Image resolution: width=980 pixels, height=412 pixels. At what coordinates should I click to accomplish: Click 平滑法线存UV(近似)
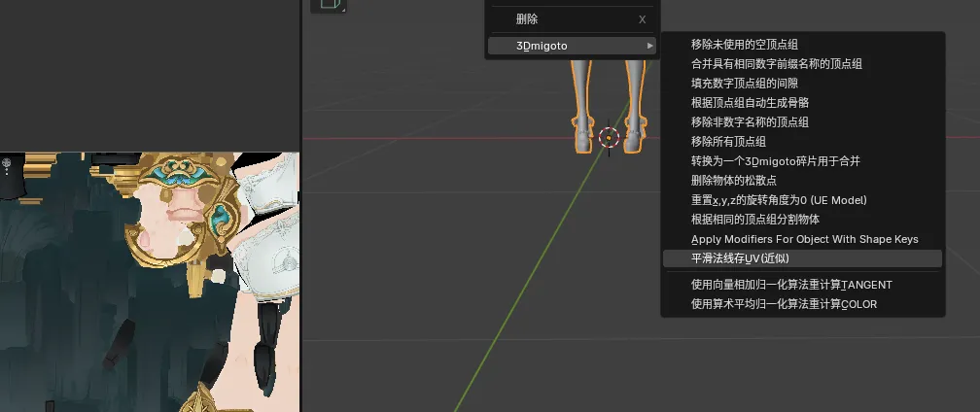(802, 258)
